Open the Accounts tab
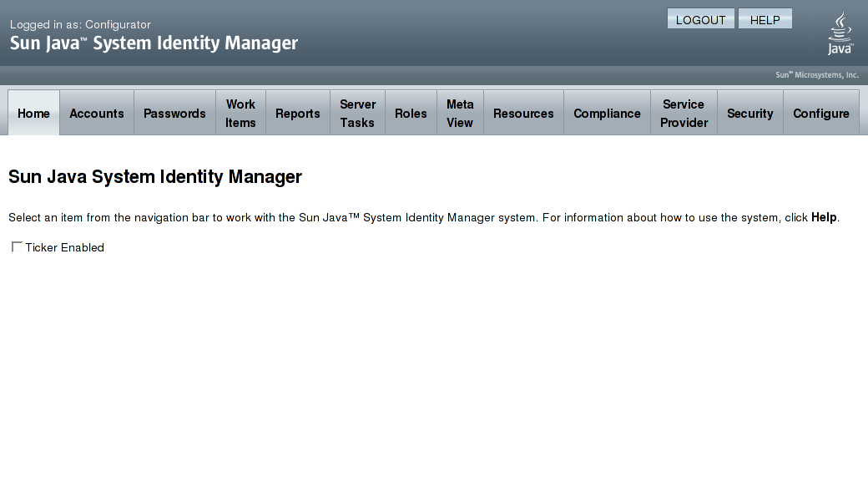This screenshot has height=487, width=868. coord(97,114)
